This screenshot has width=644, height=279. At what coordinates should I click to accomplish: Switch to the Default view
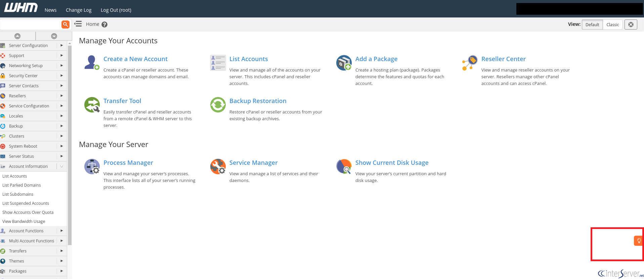click(592, 25)
